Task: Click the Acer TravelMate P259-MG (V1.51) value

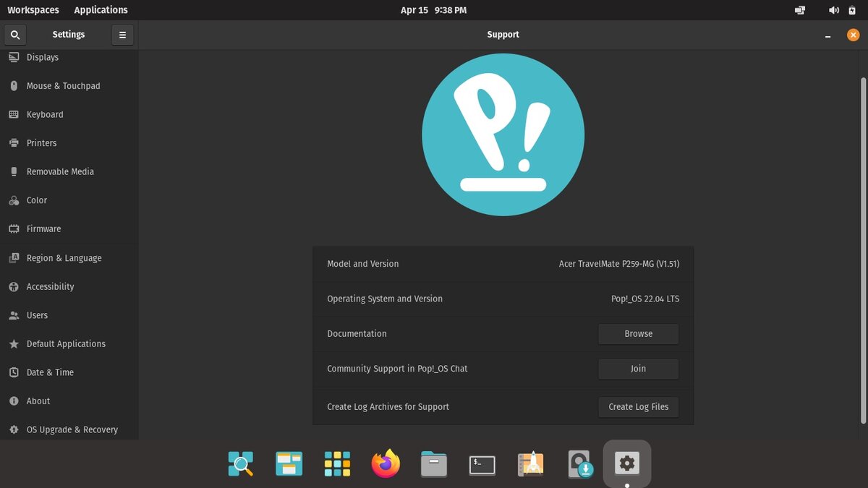Action: point(619,264)
